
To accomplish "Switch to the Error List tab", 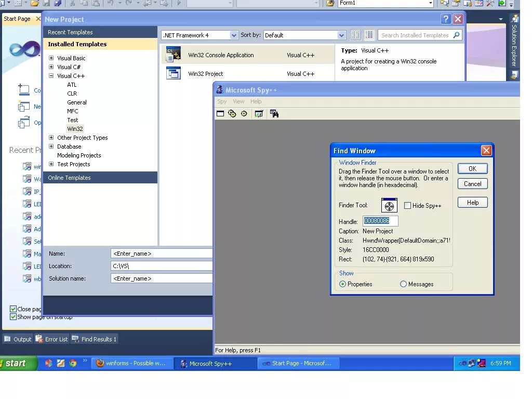I will point(52,339).
